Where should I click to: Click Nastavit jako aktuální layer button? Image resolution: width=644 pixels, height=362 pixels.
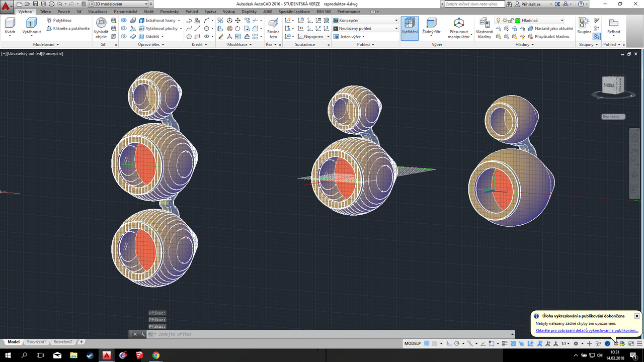click(x=550, y=29)
